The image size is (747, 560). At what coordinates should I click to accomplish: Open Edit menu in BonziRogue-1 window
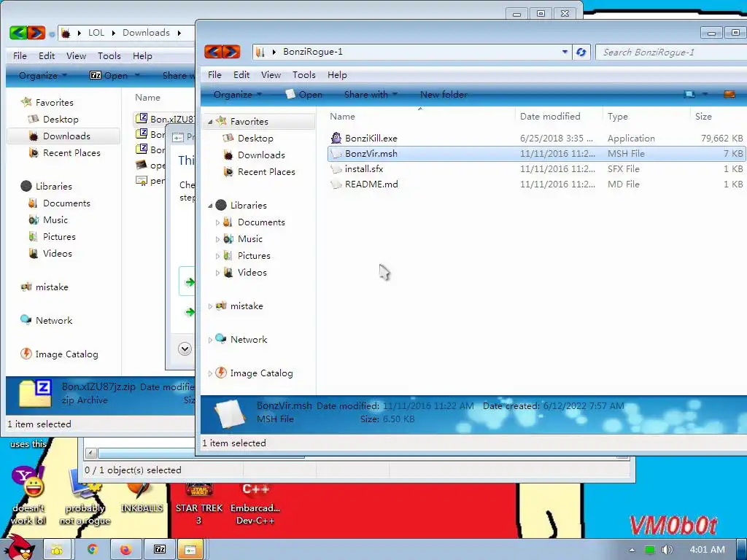[x=241, y=75]
